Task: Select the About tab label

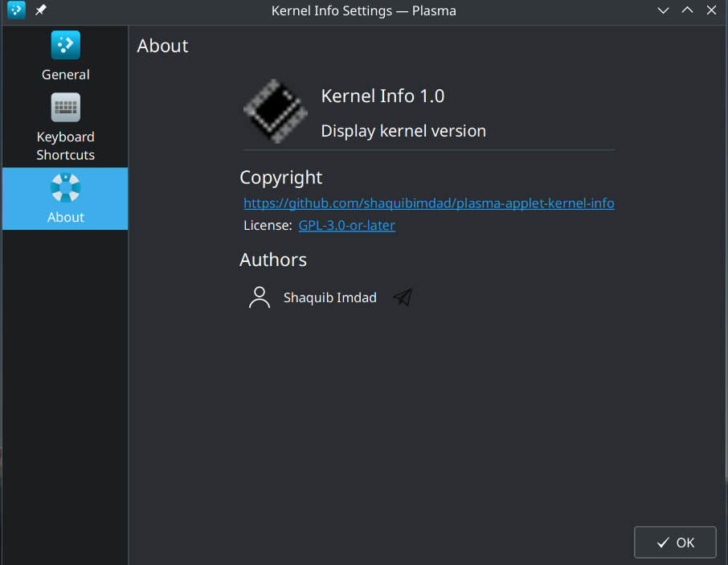Action: tap(65, 217)
